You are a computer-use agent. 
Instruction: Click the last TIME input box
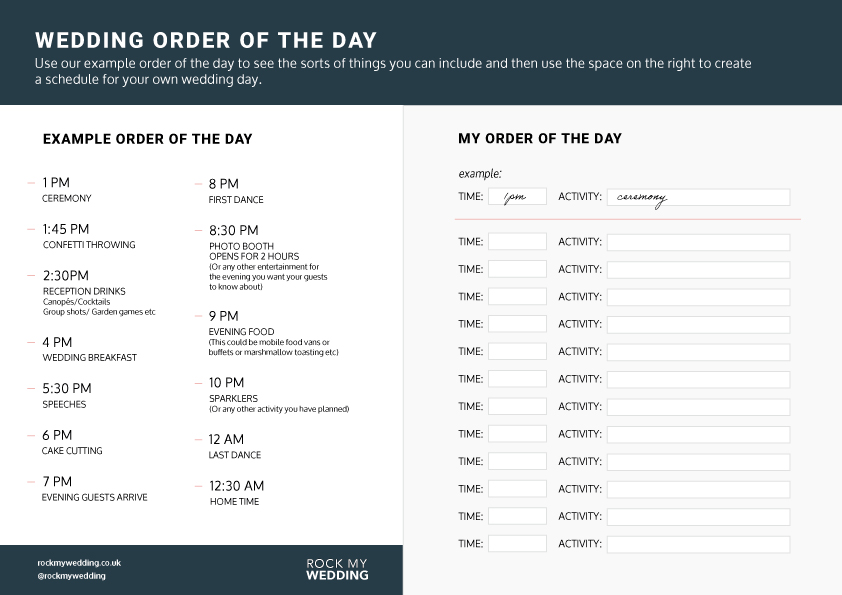coord(517,544)
